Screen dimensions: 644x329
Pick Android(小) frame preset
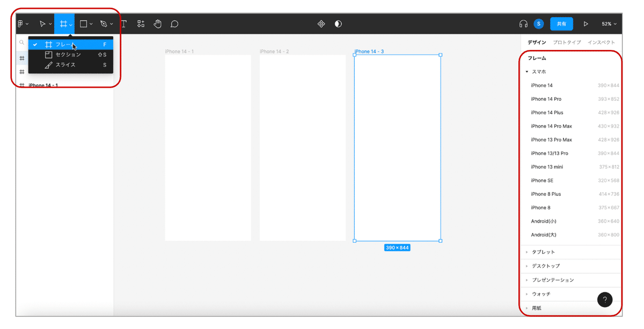(x=572, y=221)
